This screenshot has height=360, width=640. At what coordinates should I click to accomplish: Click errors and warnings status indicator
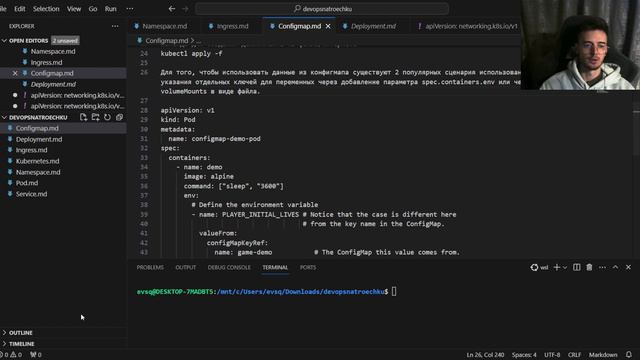11,355
